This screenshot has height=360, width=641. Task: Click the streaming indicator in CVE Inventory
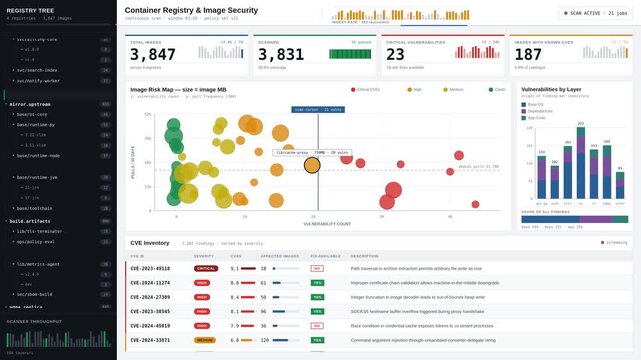(614, 243)
